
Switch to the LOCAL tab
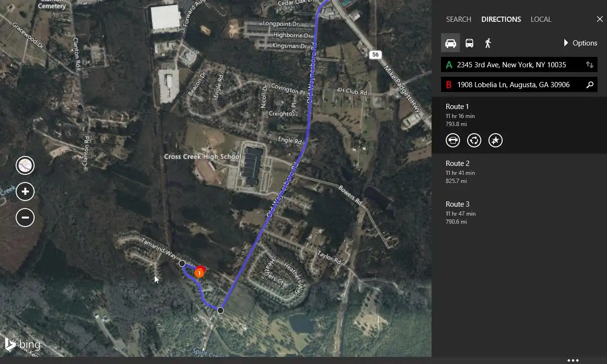click(x=541, y=19)
